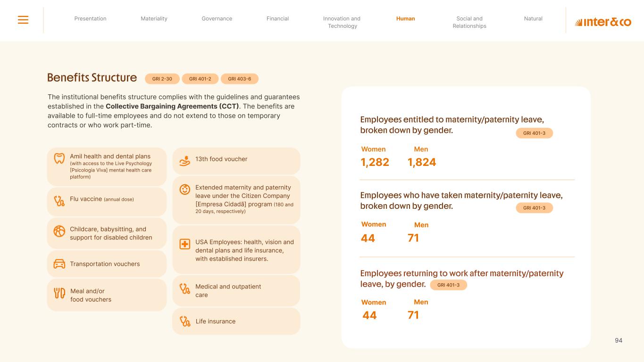Click the hand-coin icon for 13th food voucher

click(x=185, y=161)
